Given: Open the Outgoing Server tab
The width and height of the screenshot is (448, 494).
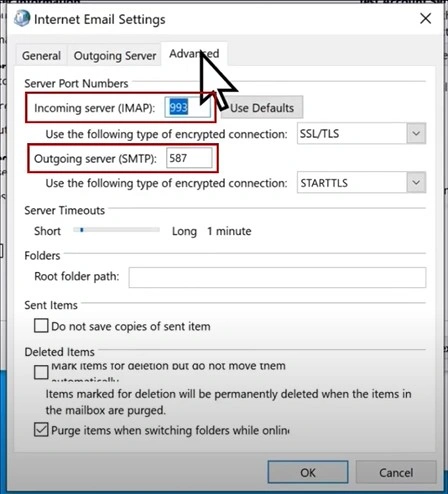Looking at the screenshot, I should tap(115, 56).
